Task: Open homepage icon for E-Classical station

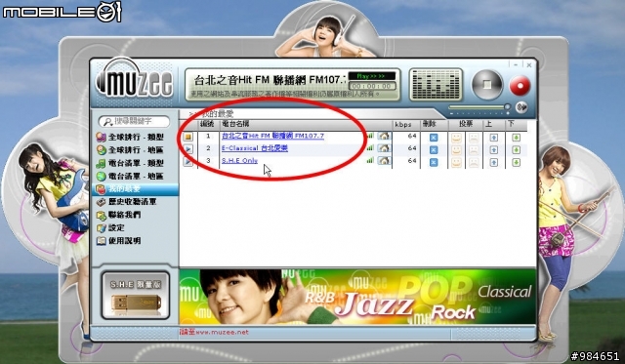Action: [x=384, y=148]
